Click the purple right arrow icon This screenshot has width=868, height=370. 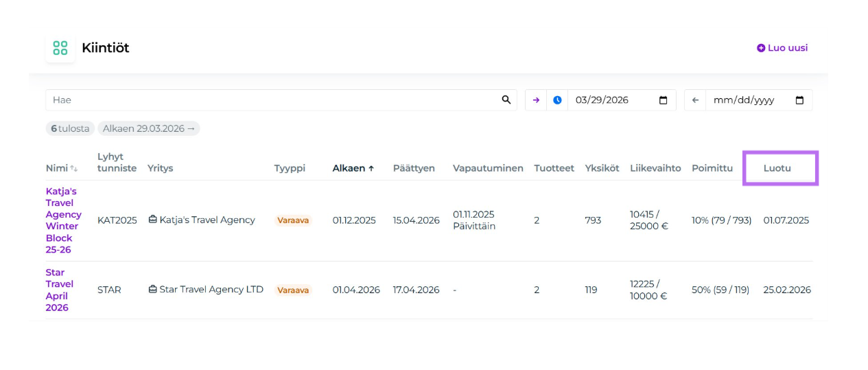point(537,100)
